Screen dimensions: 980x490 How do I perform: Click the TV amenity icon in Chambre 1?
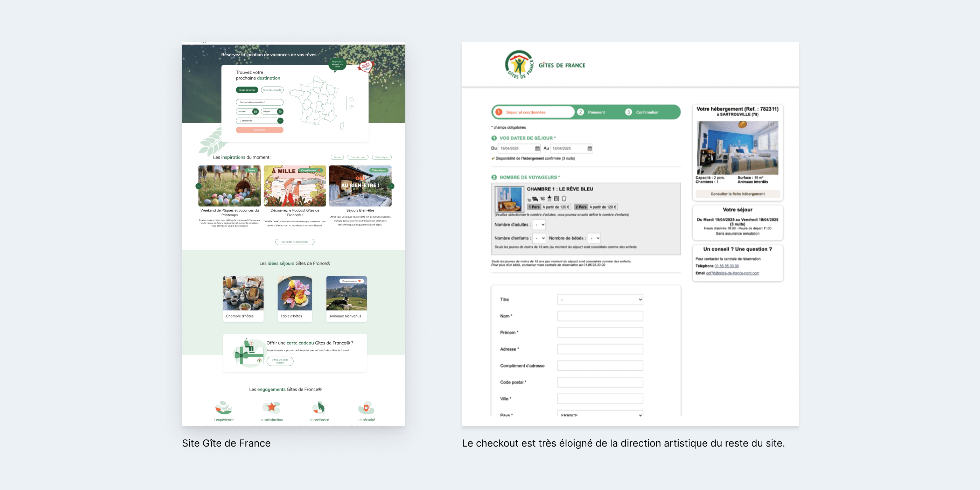tap(556, 198)
